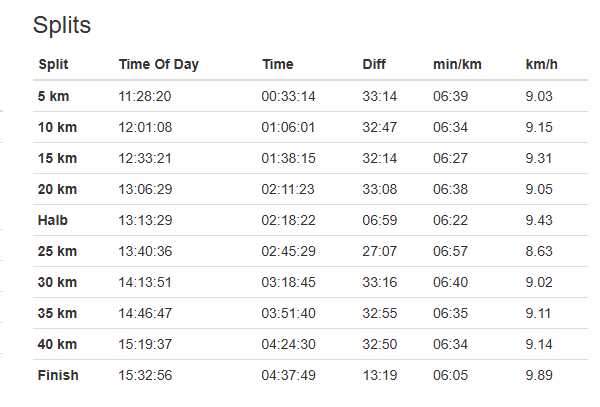Select the 40 km split row label
This screenshot has width=600, height=407.
(57, 344)
